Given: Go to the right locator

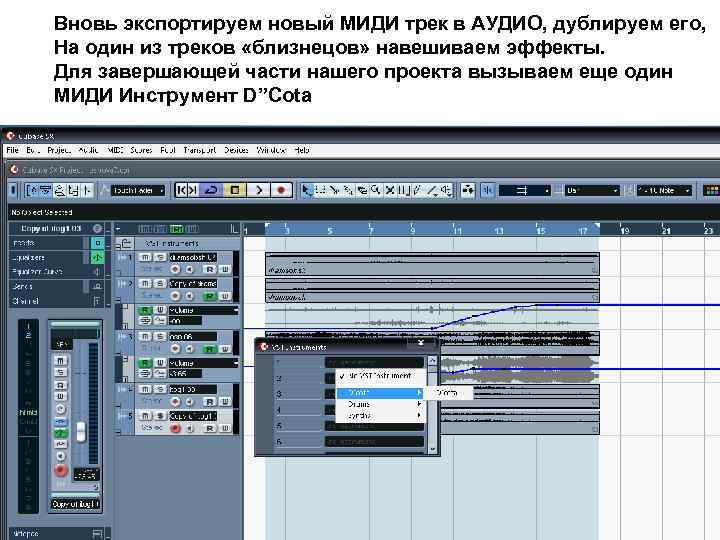Looking at the screenshot, I should (x=193, y=190).
